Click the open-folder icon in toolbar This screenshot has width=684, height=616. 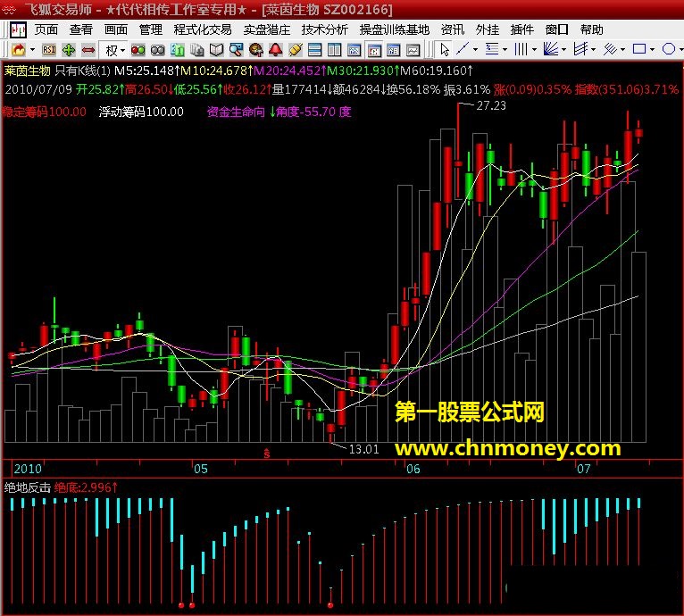point(19,50)
